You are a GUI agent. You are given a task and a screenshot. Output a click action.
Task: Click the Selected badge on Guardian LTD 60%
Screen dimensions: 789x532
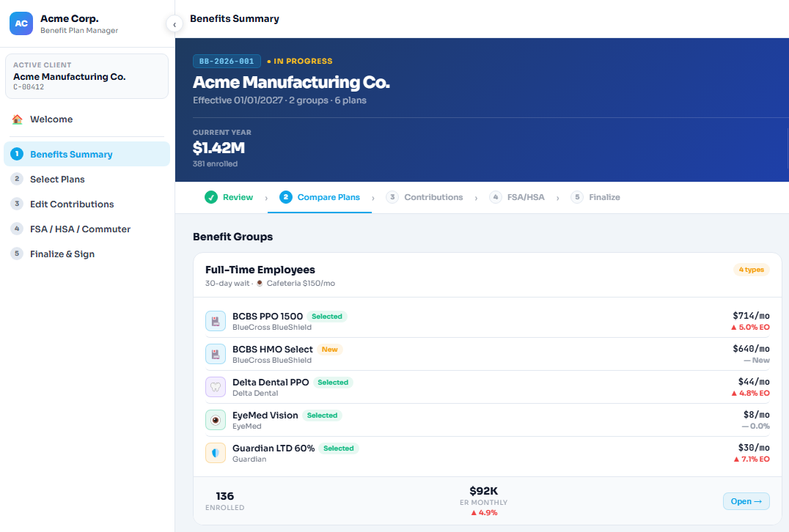[339, 448]
